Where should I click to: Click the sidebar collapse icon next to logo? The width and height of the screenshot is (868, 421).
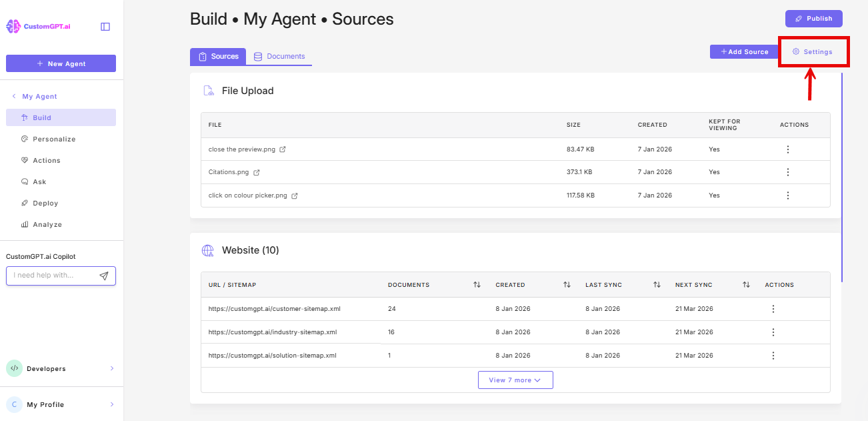(105, 25)
